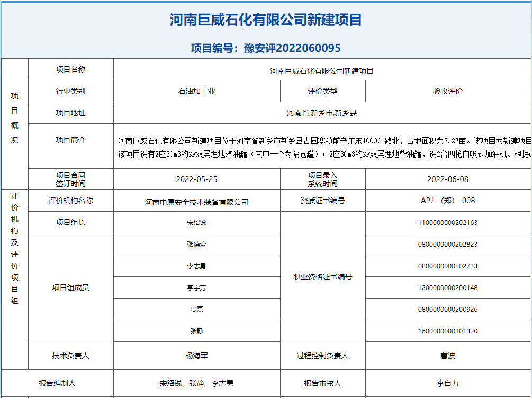532x398 pixels.
Task: Click the 报告编制人 label
Action: (x=57, y=383)
